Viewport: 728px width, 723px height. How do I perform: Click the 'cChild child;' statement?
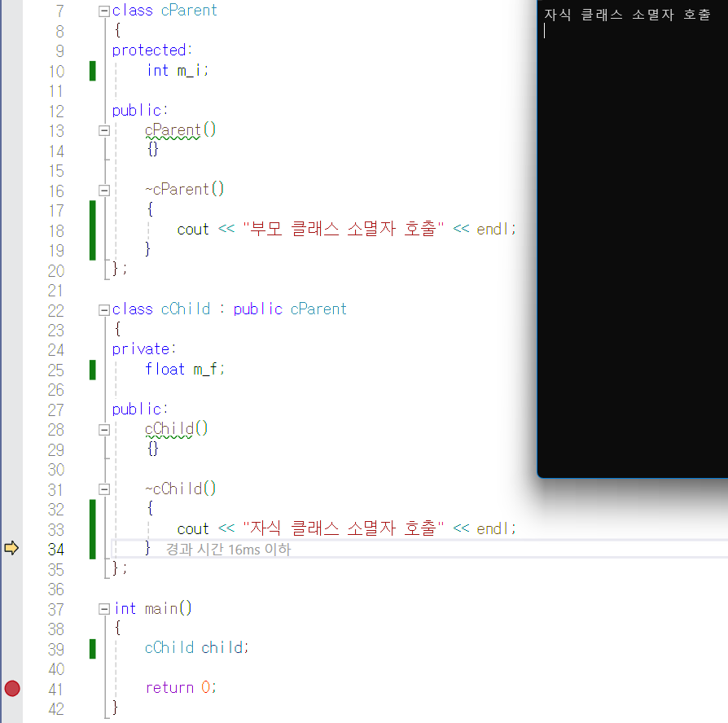pos(197,647)
